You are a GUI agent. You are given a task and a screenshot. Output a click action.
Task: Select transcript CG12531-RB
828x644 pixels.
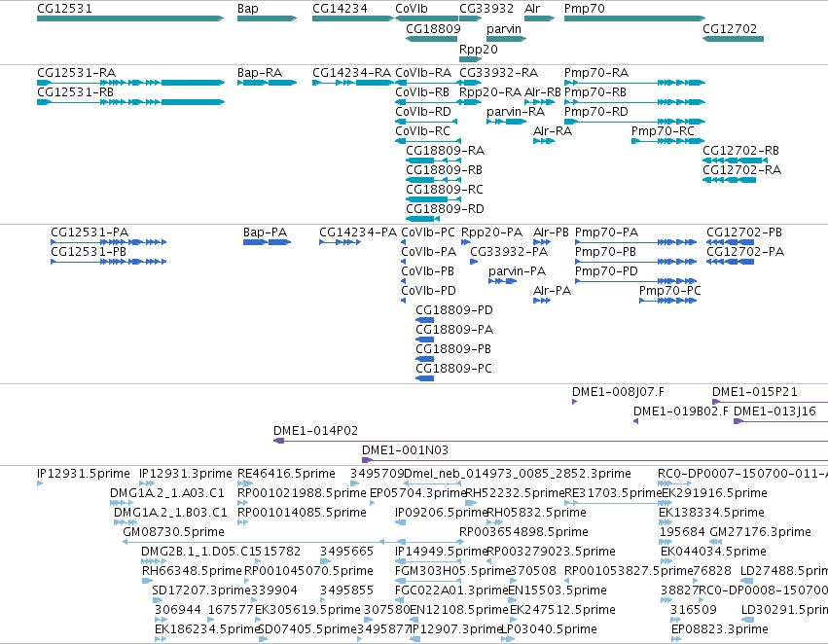130,102
